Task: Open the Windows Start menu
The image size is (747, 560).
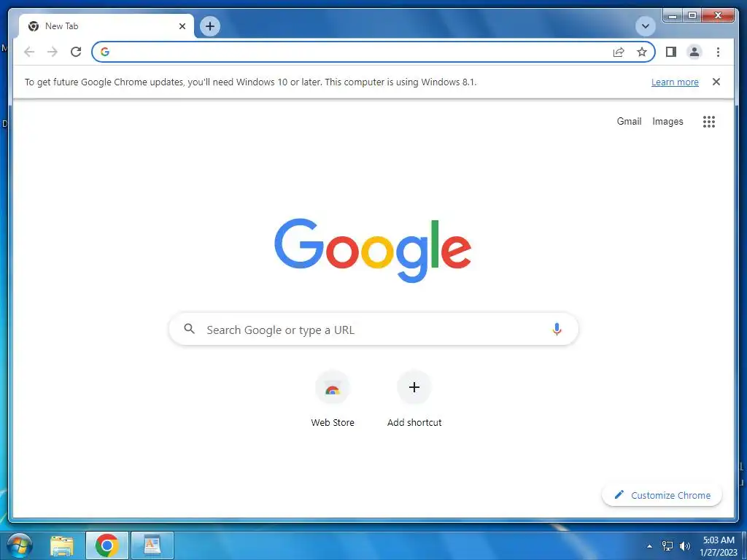Action: (20, 545)
